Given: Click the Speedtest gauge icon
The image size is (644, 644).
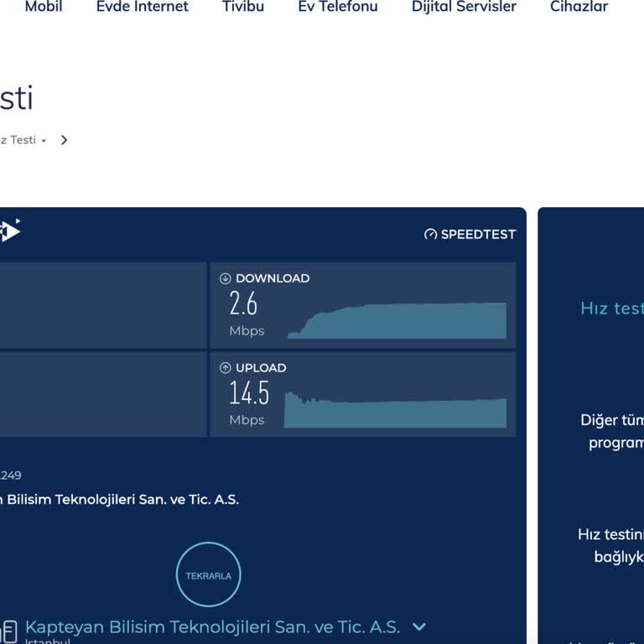Looking at the screenshot, I should (431, 235).
